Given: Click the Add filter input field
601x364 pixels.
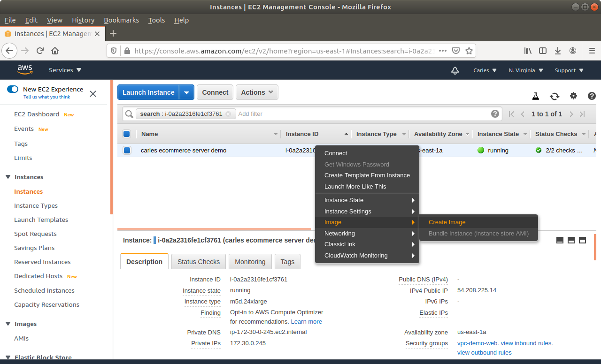Looking at the screenshot, I should tap(362, 114).
